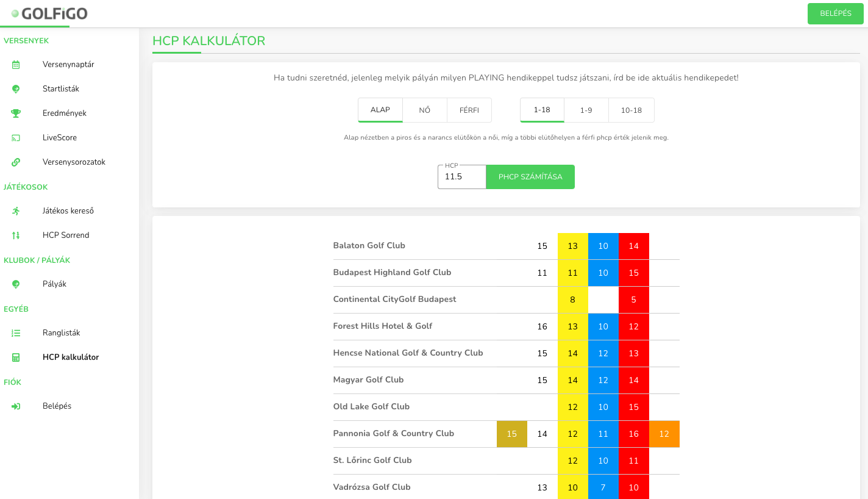The width and height of the screenshot is (868, 499).
Task: Click the PHCP SZÁMÍTÁSA button
Action: click(530, 177)
